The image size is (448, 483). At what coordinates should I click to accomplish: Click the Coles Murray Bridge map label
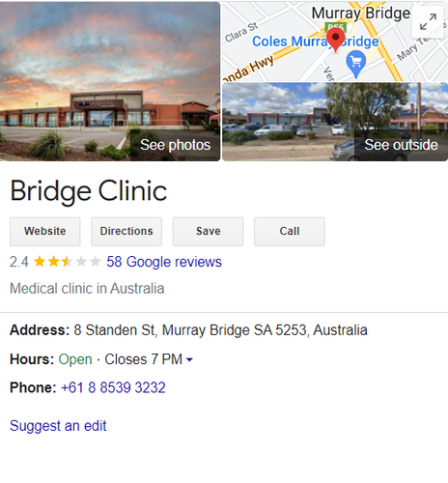coord(316,42)
